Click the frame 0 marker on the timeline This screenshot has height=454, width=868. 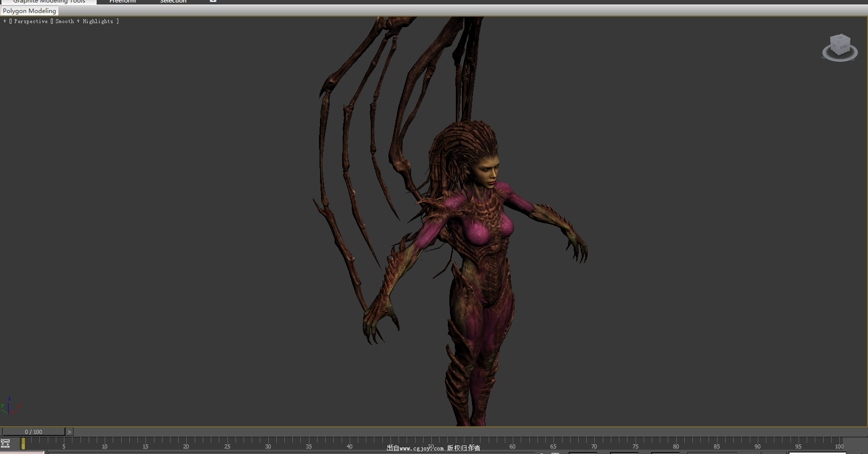[x=23, y=444]
